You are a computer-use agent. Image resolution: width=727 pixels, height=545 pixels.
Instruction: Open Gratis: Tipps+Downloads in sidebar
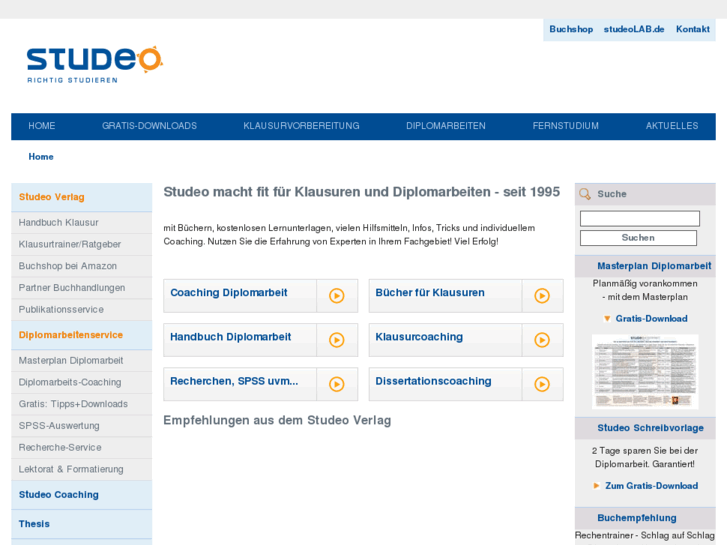[82, 404]
